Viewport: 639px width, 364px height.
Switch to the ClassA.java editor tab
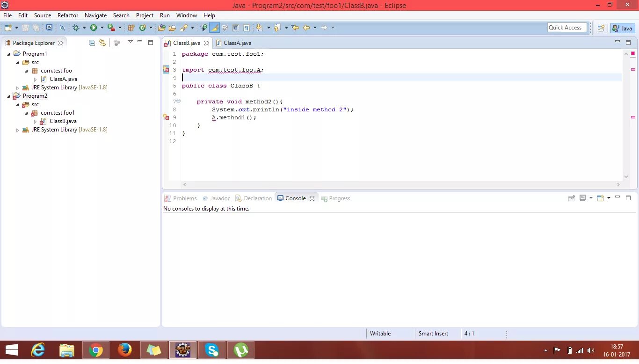tap(233, 43)
